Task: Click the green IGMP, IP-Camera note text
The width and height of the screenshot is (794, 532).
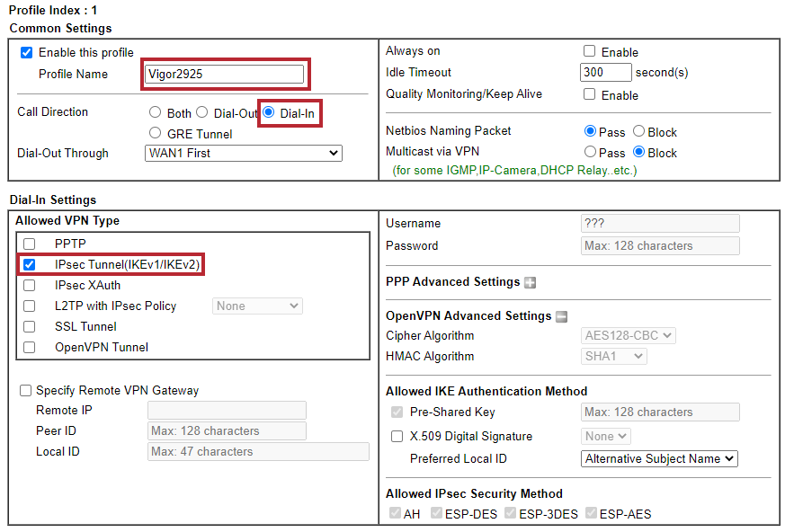Action: coord(514,171)
